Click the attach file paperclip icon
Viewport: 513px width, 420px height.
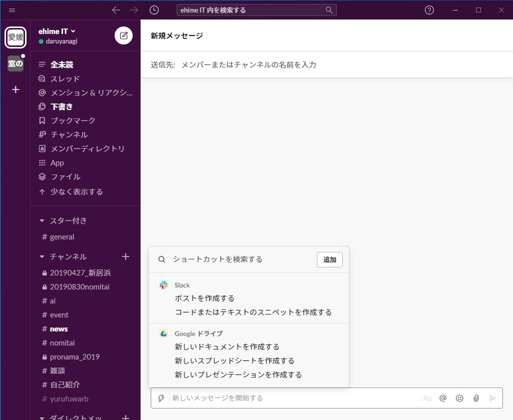[476, 398]
